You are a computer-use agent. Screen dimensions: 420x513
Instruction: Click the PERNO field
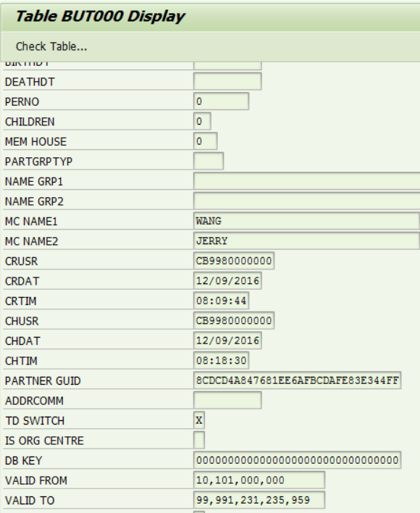click(x=222, y=101)
